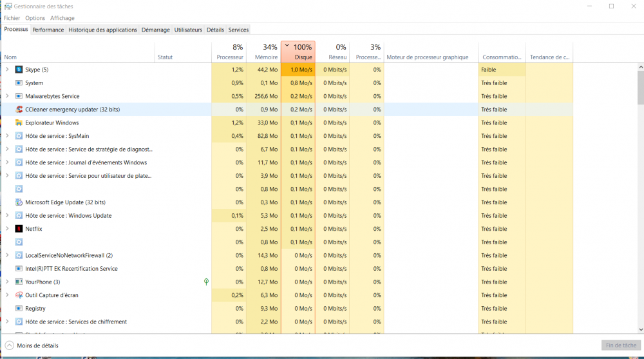Sort by Moteur de processeur graphique header
The image size is (644, 359).
click(x=431, y=52)
